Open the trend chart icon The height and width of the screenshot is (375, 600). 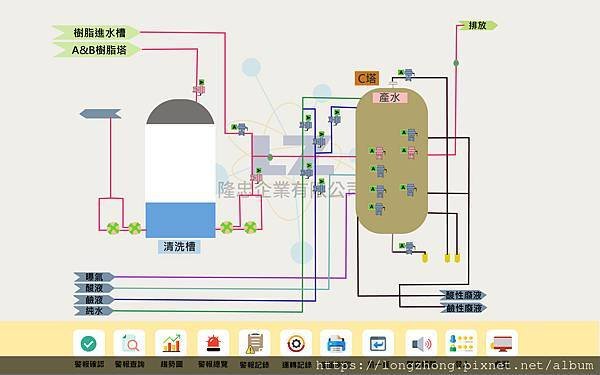[171, 343]
